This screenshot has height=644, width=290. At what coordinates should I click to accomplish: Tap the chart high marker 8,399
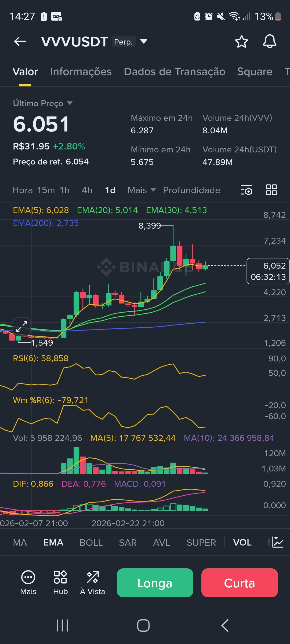[150, 226]
